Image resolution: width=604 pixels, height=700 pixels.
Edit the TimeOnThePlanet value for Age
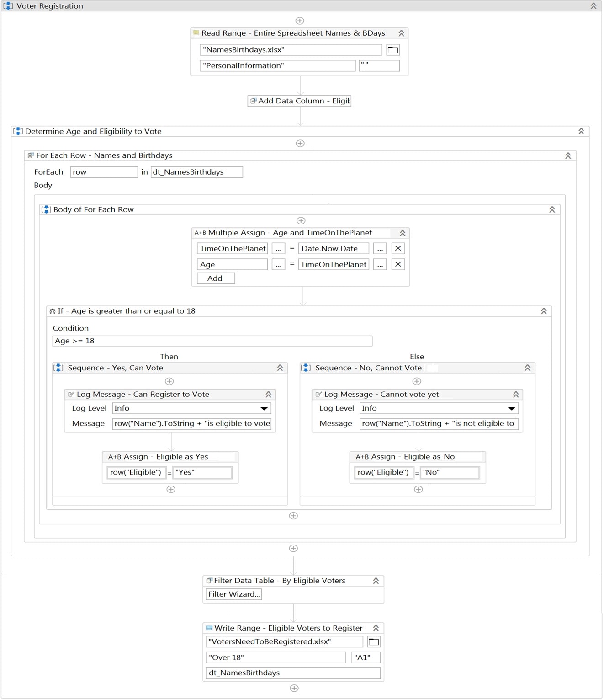pyautogui.click(x=334, y=265)
